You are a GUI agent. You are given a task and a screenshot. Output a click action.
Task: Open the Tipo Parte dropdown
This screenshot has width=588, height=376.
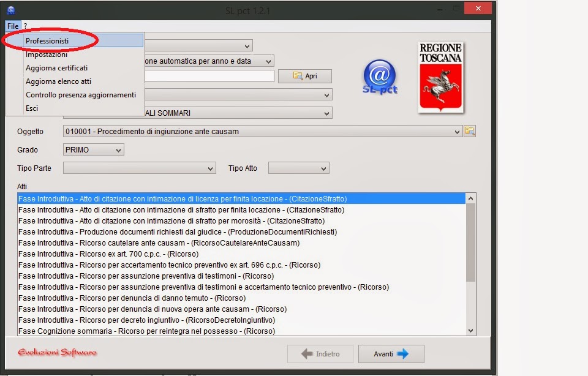[210, 168]
